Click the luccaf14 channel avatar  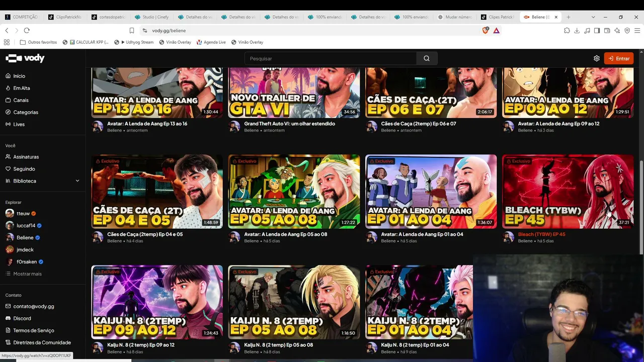coord(10,226)
